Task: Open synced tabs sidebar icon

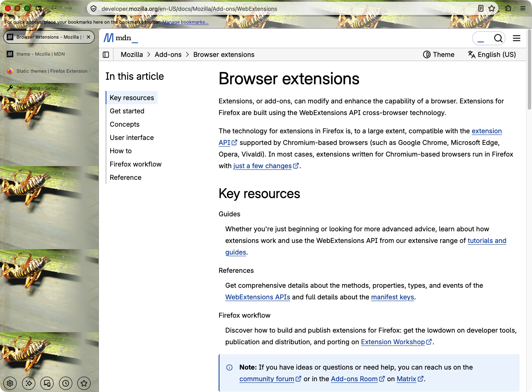Action: (x=47, y=383)
